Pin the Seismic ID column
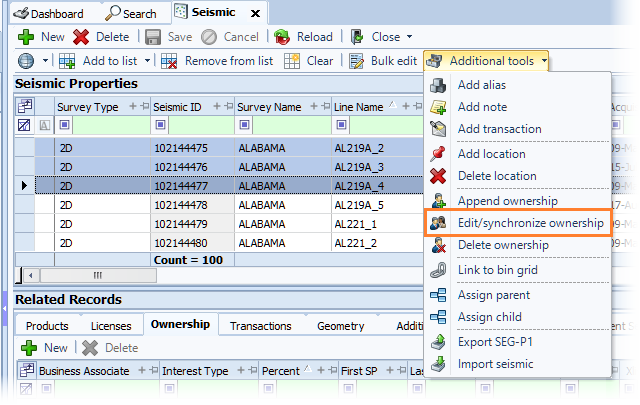The image size is (640, 405). coord(229,107)
